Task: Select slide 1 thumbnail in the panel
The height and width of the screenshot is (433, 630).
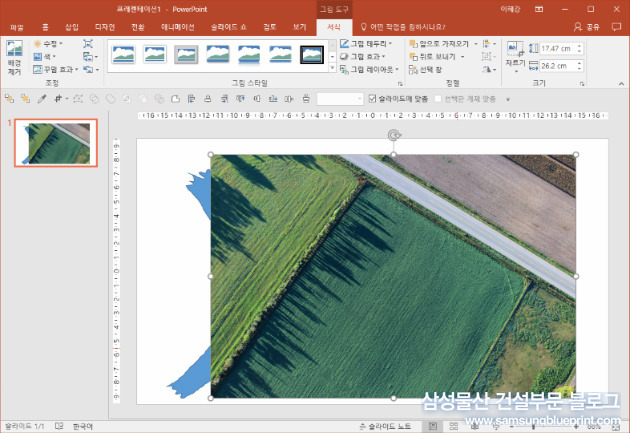Action: 56,143
